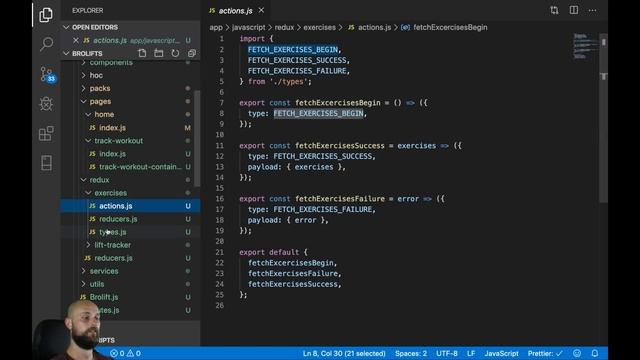The image size is (640, 360).
Task: Click Prettier status bar item
Action: [x=545, y=353]
